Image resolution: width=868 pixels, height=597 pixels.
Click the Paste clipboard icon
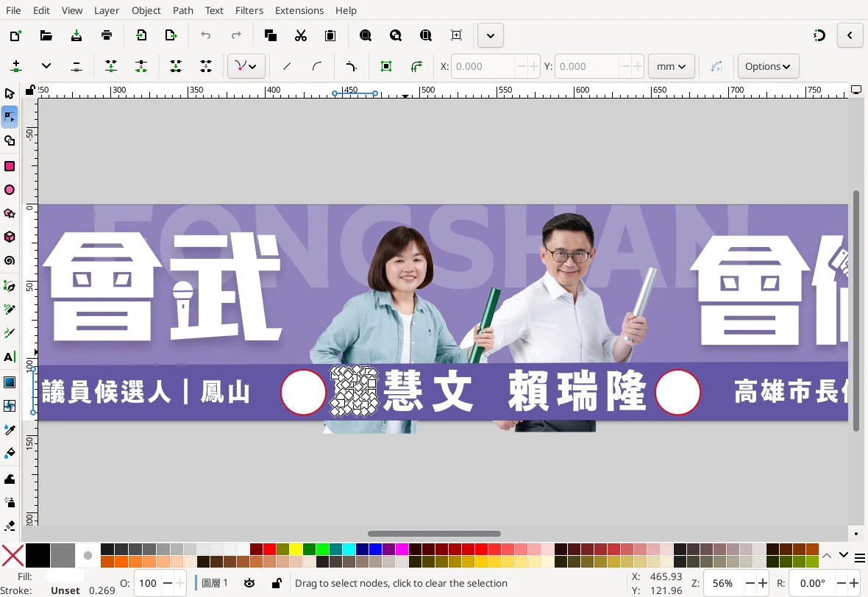[330, 35]
